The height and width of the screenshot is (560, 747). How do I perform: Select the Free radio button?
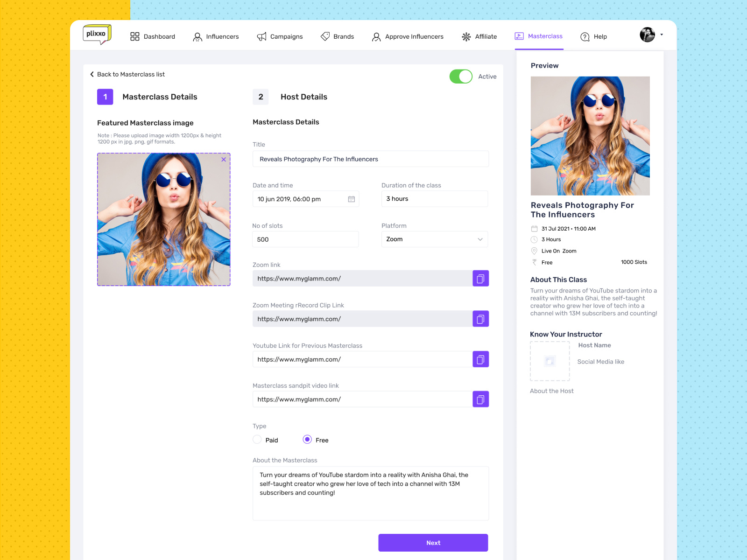pyautogui.click(x=307, y=439)
